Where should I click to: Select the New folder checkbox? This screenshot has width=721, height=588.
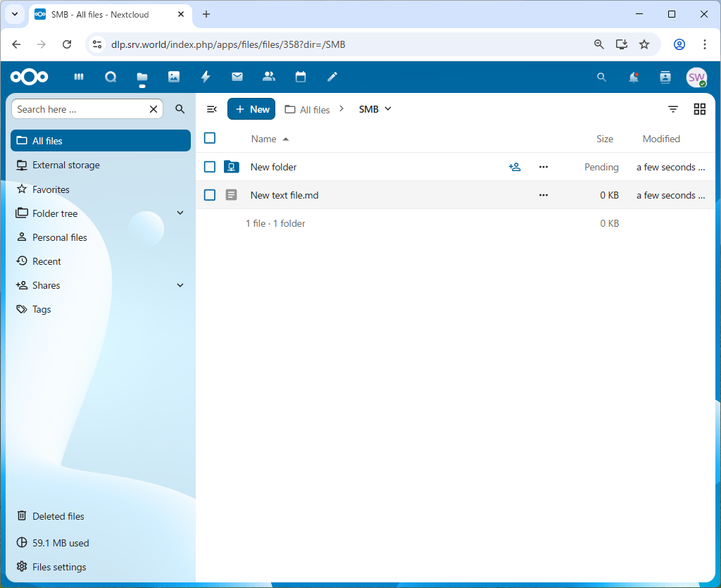210,167
